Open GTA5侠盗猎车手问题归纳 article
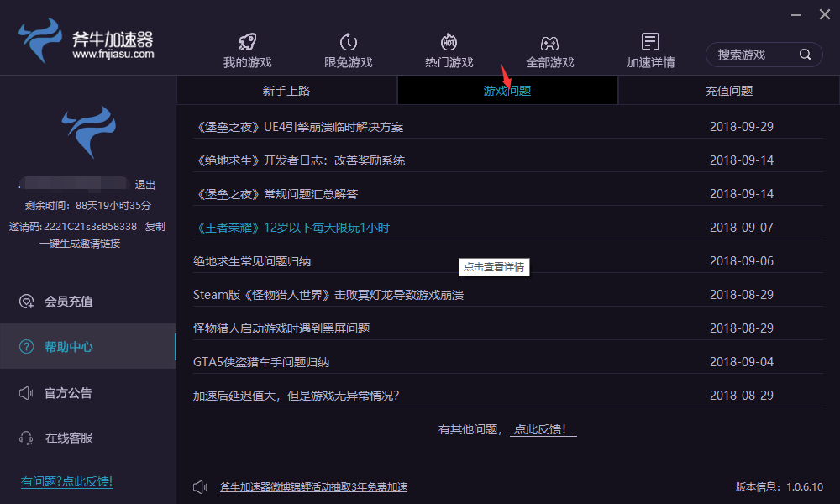 [261, 362]
